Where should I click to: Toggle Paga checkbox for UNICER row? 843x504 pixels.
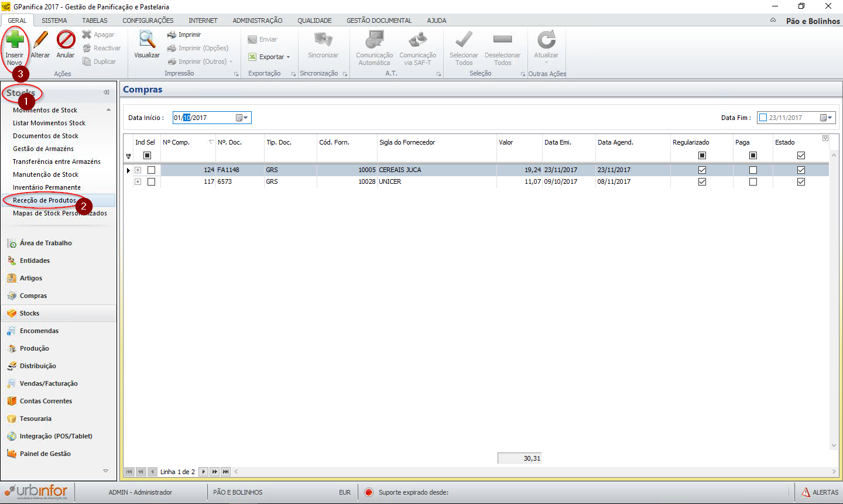[x=753, y=182]
